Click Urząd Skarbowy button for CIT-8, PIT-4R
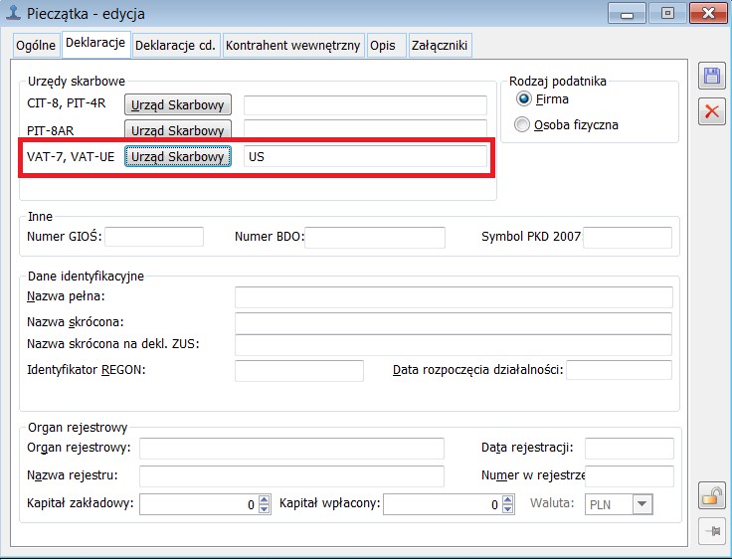Image resolution: width=732 pixels, height=560 pixels. pos(178,105)
